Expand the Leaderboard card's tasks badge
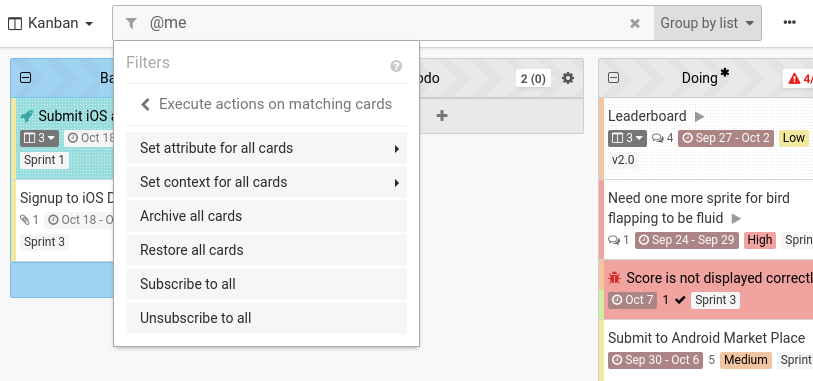Screen dimensions: 813x381 point(627,138)
